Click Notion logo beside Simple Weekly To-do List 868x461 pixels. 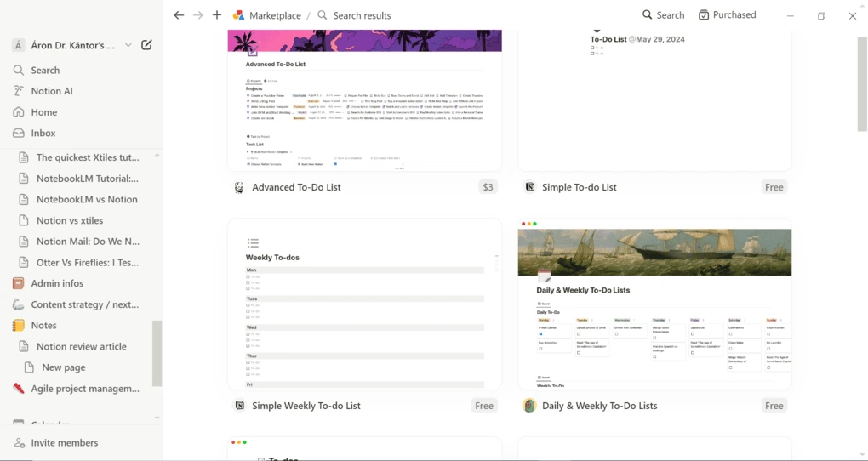point(239,407)
